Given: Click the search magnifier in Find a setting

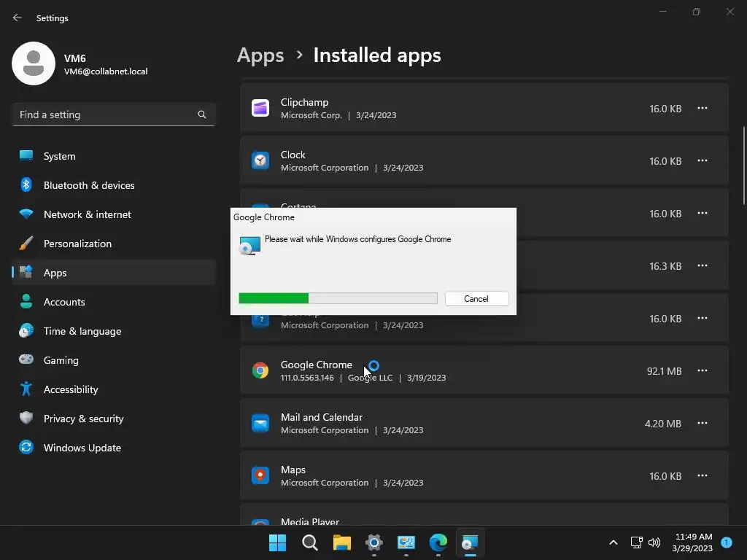Looking at the screenshot, I should coord(202,114).
